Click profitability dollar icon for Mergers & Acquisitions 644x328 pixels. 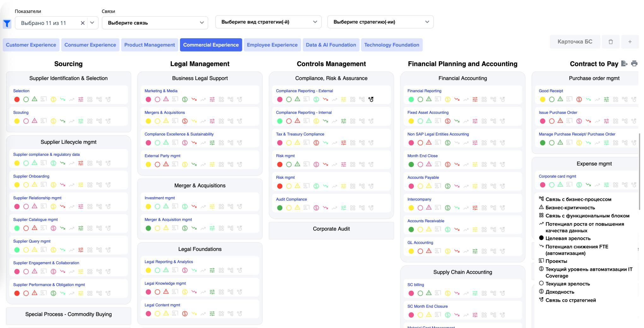(x=185, y=121)
